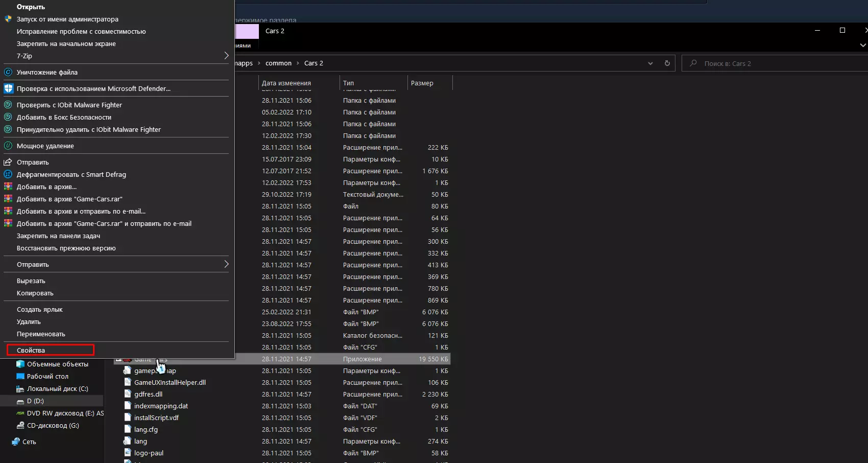Click the share icon next to 'Отправить'
Screen dimensions: 868x463
click(x=8, y=162)
